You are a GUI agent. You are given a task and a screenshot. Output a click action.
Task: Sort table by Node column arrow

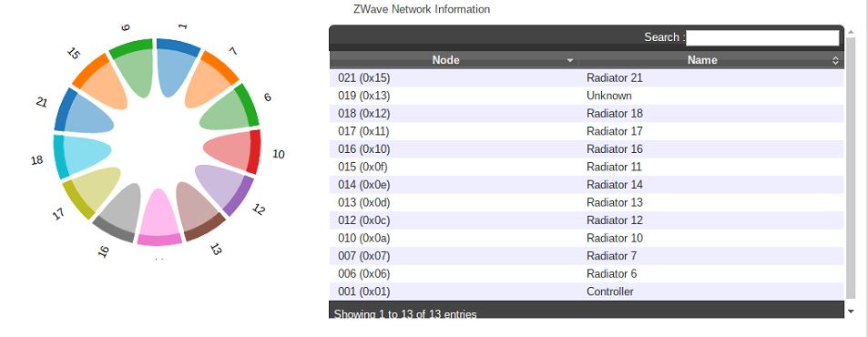pyautogui.click(x=570, y=60)
